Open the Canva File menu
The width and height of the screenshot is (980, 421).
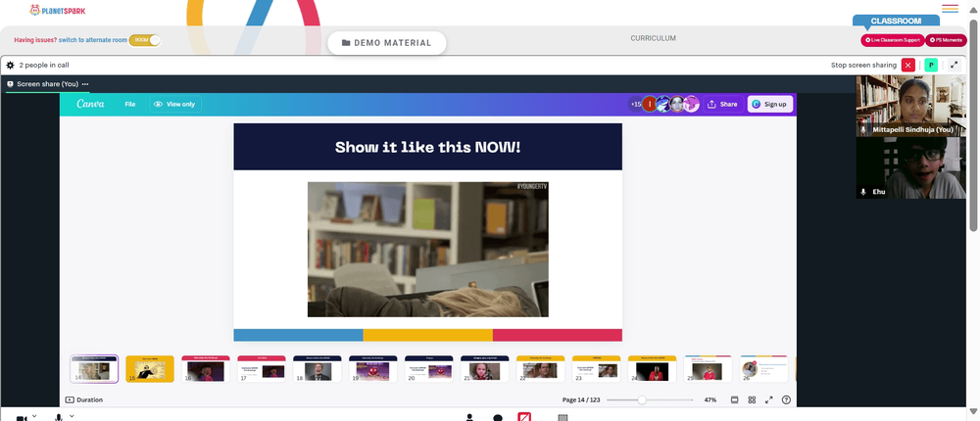point(130,105)
